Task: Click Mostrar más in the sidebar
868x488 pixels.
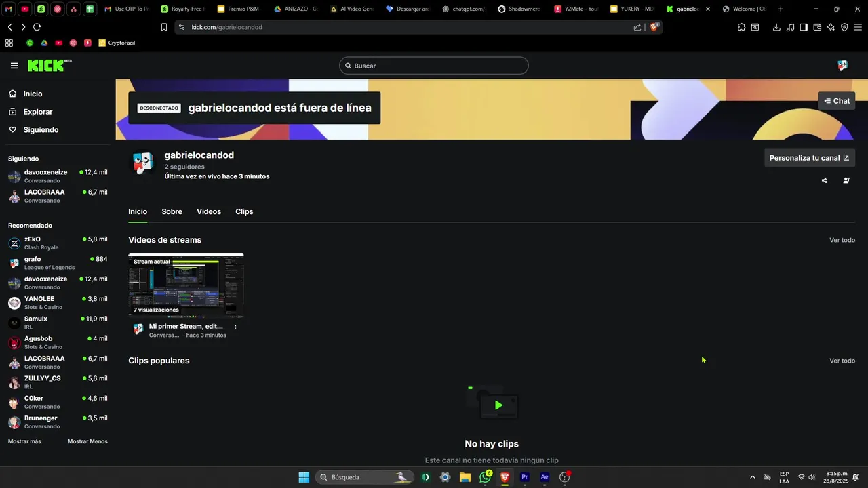Action: click(x=24, y=441)
